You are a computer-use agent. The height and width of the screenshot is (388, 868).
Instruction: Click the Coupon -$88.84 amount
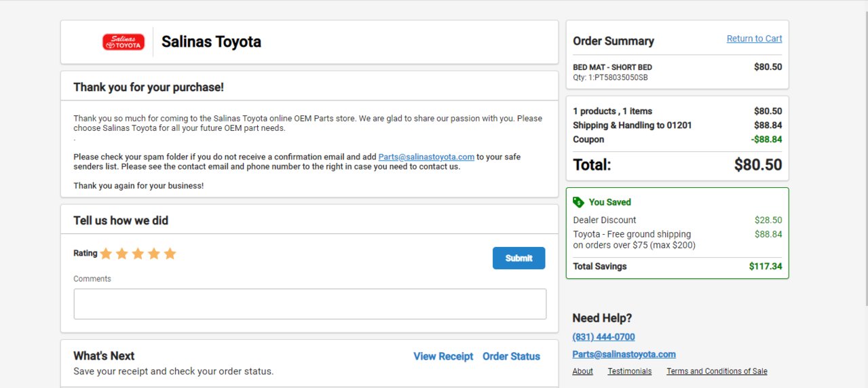[x=766, y=140]
